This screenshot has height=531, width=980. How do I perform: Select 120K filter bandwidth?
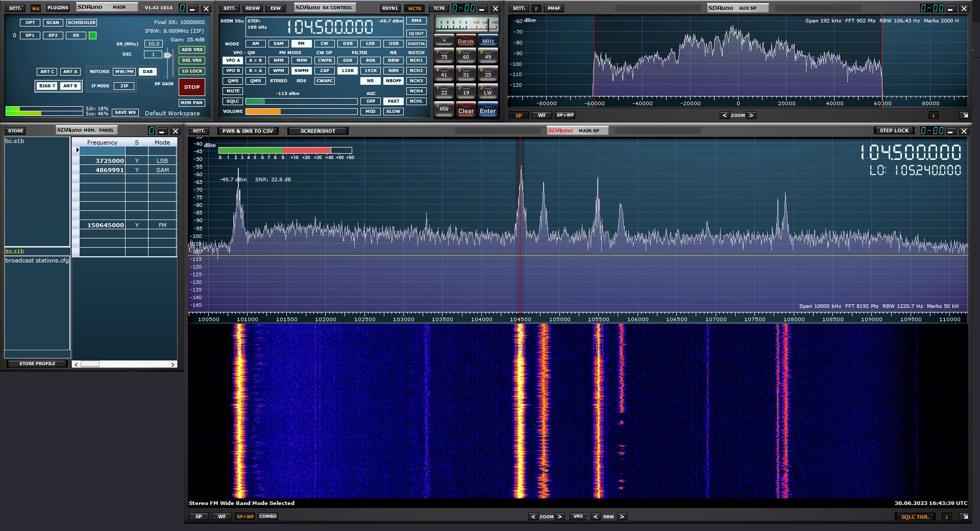pos(348,71)
